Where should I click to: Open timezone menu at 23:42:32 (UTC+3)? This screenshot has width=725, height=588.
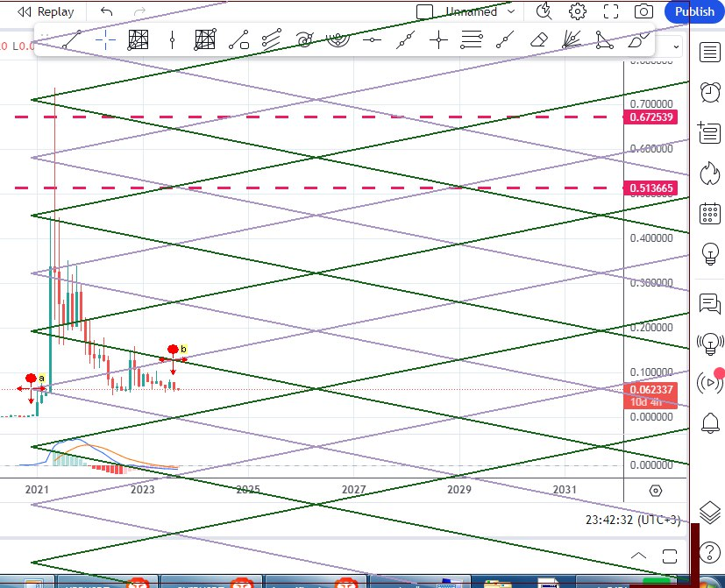click(633, 520)
